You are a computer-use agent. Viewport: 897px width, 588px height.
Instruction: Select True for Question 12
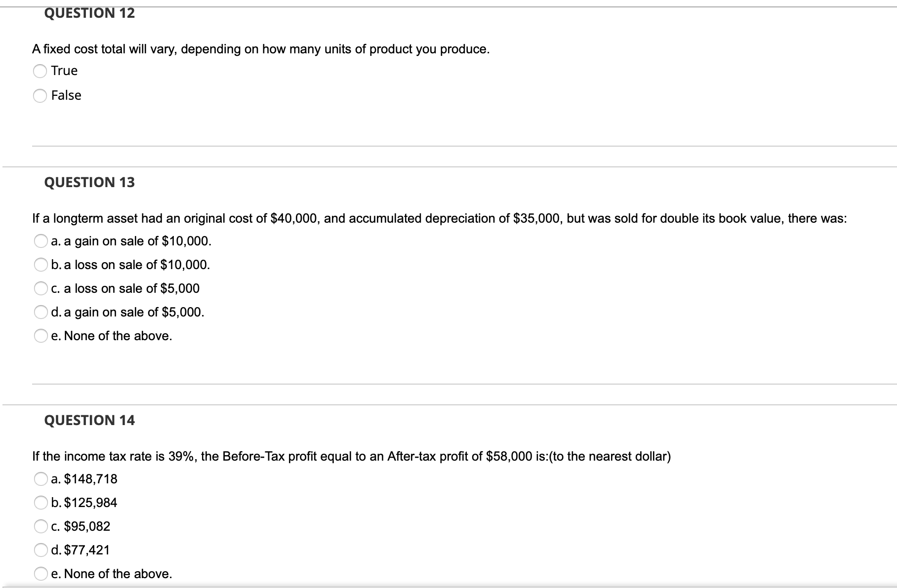pos(41,72)
